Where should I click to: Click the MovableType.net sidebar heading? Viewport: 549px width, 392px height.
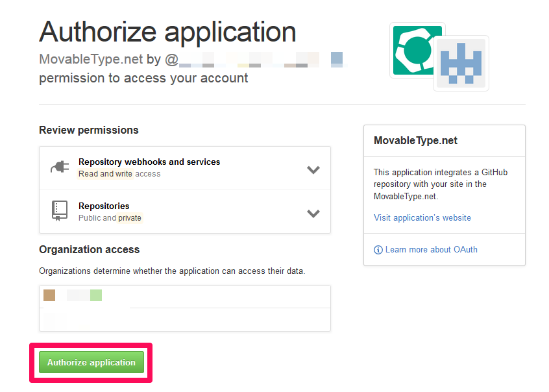click(x=416, y=141)
